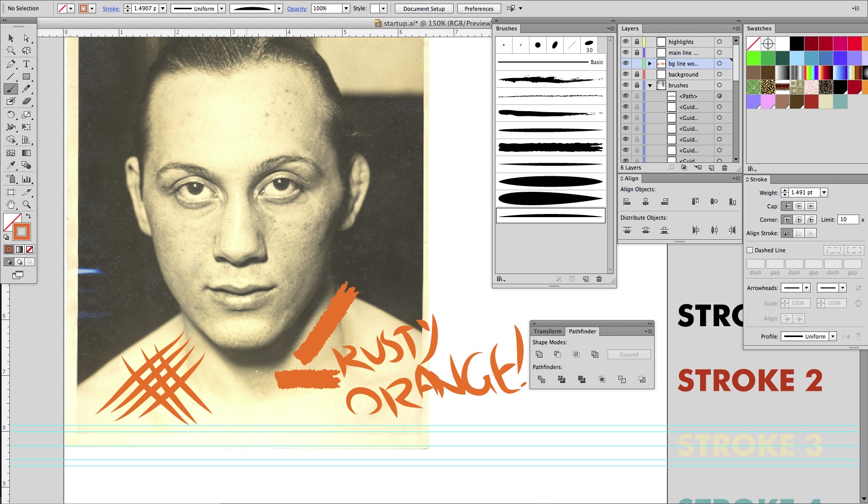The width and height of the screenshot is (868, 504).
Task: Click the Minus Front shape mode icon
Action: (557, 355)
